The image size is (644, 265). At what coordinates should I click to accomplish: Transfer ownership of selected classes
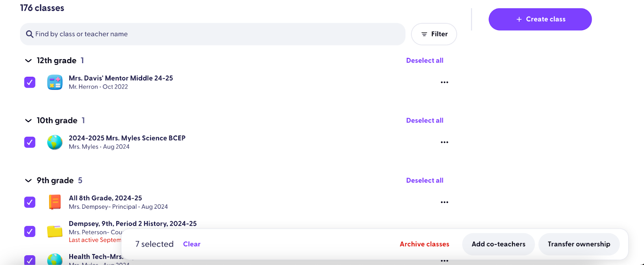(x=579, y=244)
